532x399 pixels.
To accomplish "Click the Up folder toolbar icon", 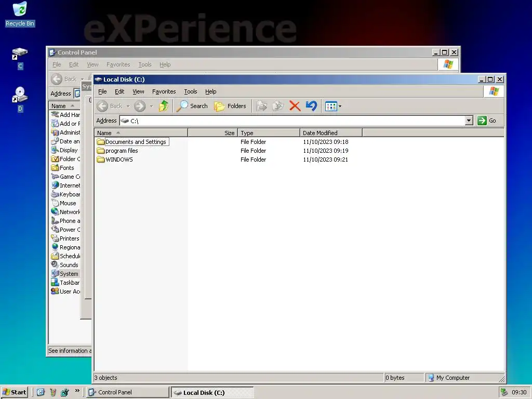I will [164, 106].
